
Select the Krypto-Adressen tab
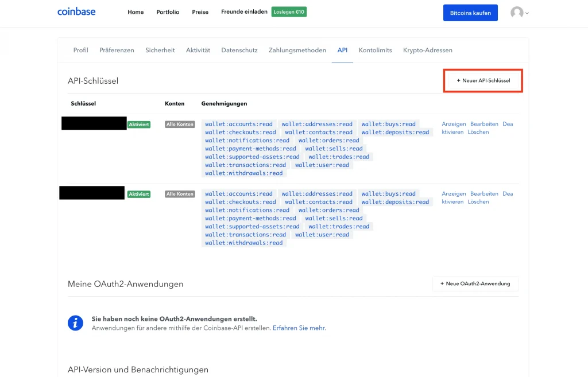427,50
